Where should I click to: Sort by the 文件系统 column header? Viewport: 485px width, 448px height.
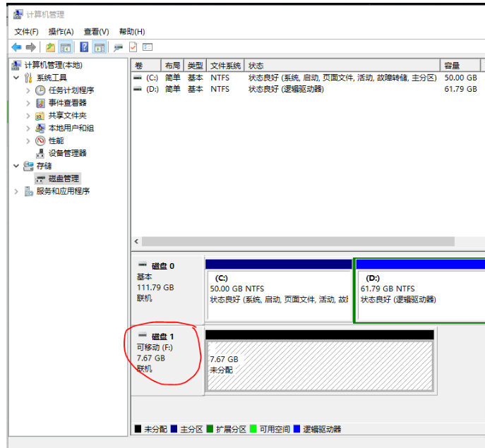tap(225, 66)
